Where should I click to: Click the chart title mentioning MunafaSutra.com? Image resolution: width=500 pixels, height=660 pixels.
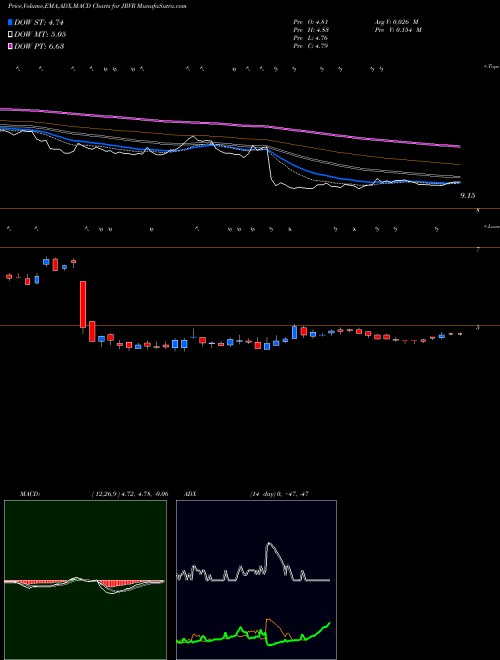pos(97,6)
